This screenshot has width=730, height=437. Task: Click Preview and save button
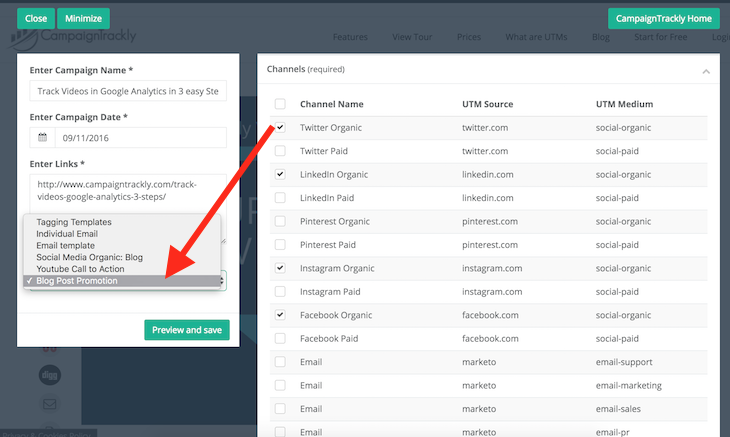[187, 330]
